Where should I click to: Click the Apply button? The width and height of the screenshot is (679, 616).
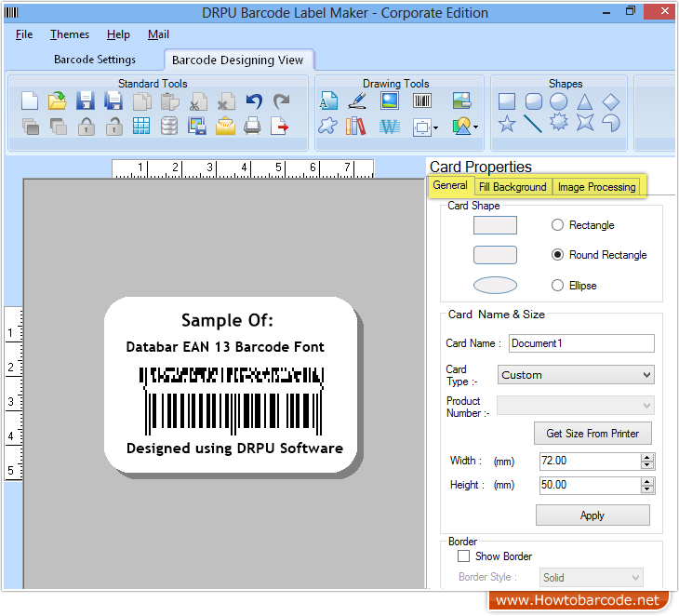[x=592, y=516]
